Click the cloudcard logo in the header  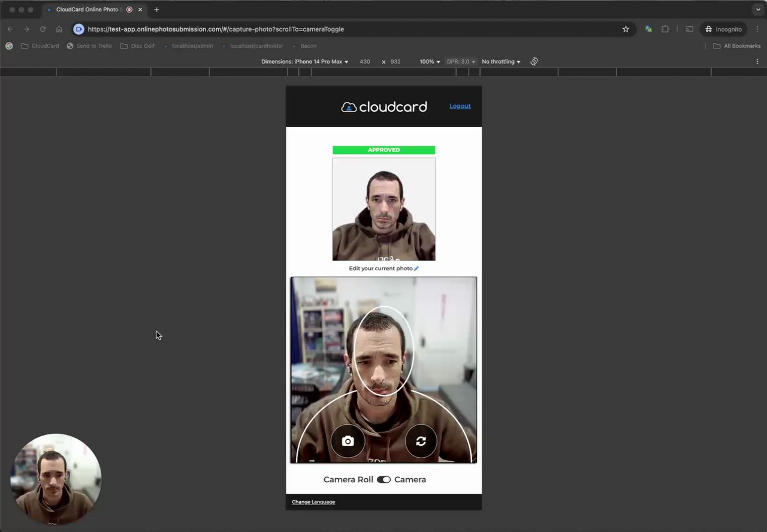pos(383,107)
